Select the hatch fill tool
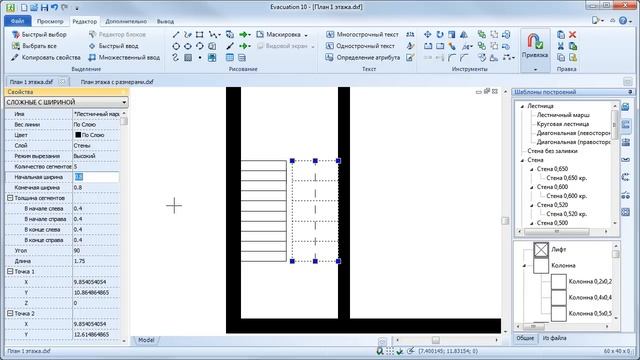The image size is (640, 360). [188, 58]
